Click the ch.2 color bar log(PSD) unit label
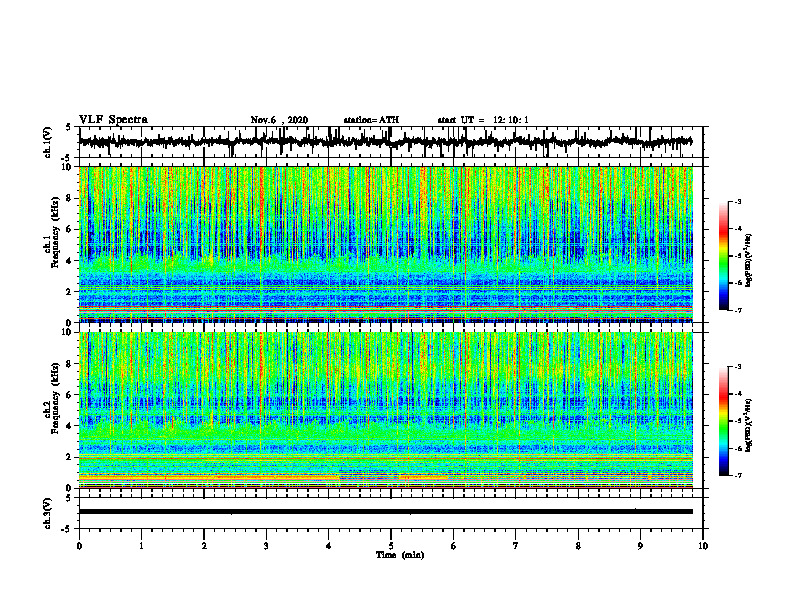The height and width of the screenshot is (612, 792). (x=750, y=425)
